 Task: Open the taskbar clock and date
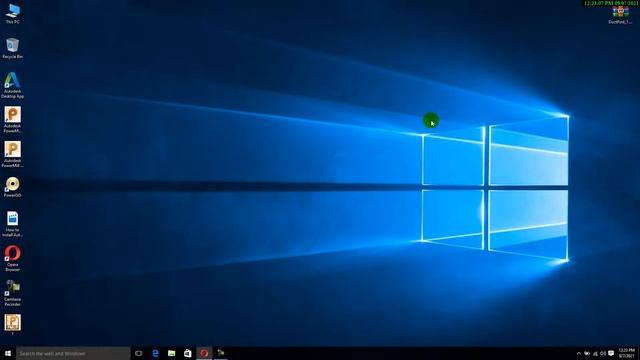pyautogui.click(x=627, y=353)
